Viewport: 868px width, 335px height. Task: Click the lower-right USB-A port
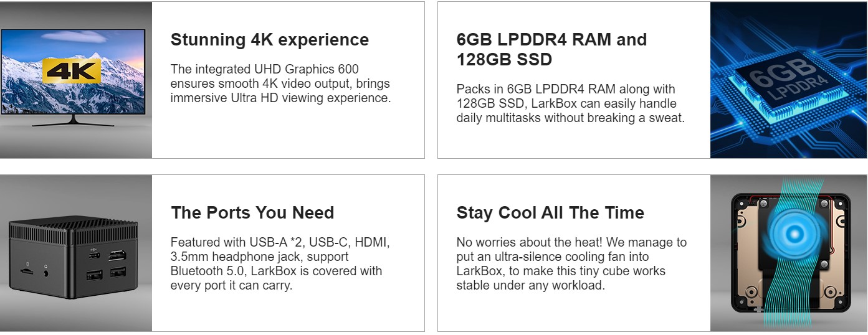click(x=118, y=272)
